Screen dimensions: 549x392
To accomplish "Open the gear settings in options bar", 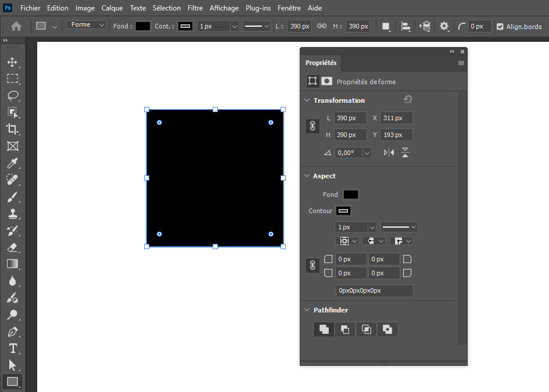I will point(444,26).
